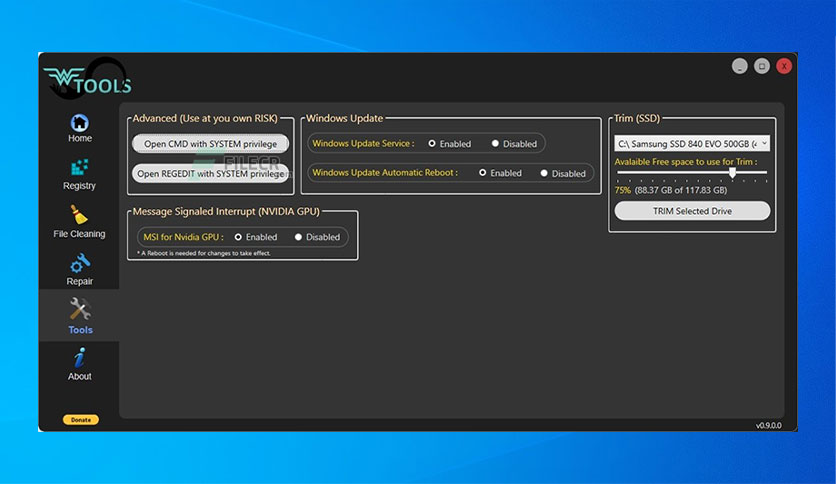Open the Home page icon
The height and width of the screenshot is (484, 836).
click(79, 123)
